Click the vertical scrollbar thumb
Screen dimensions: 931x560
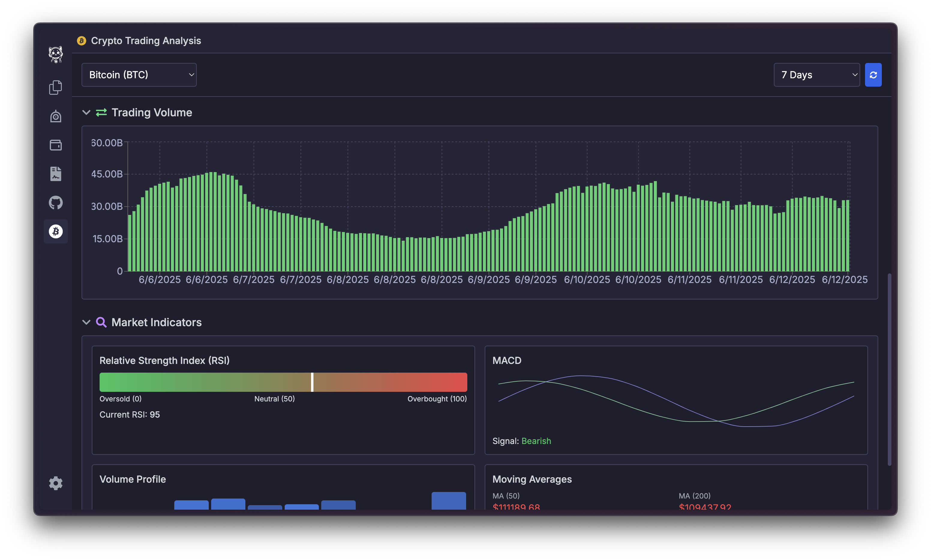tap(889, 370)
